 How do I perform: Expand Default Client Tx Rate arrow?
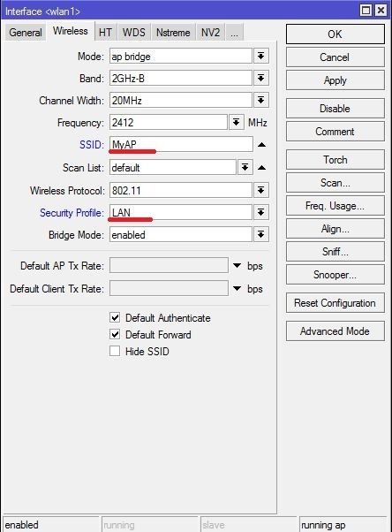[237, 289]
